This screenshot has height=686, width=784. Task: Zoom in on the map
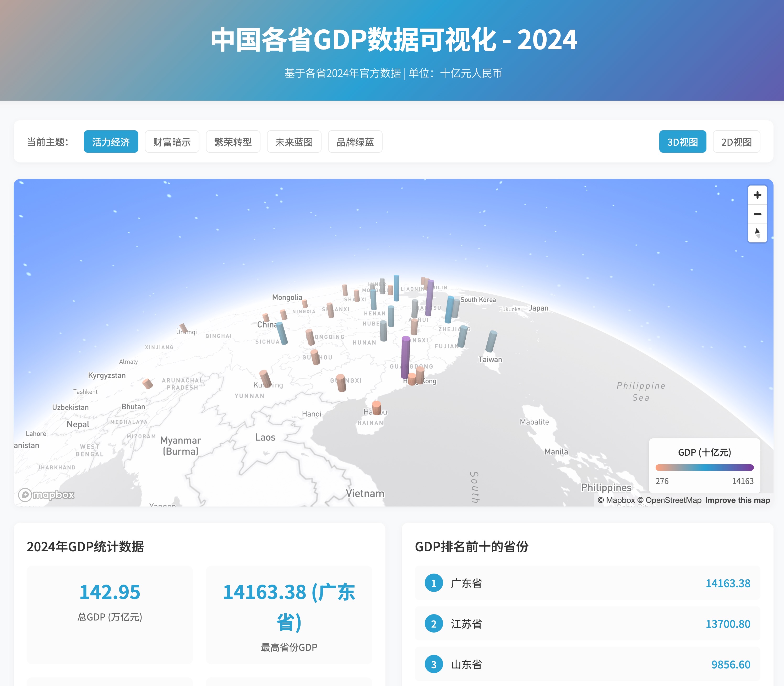point(757,195)
